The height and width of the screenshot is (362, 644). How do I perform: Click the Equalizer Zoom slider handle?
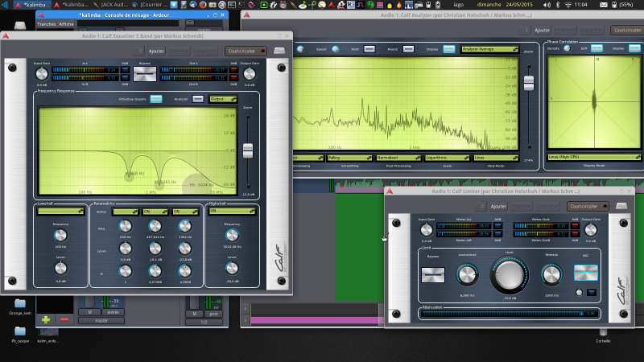(x=248, y=150)
